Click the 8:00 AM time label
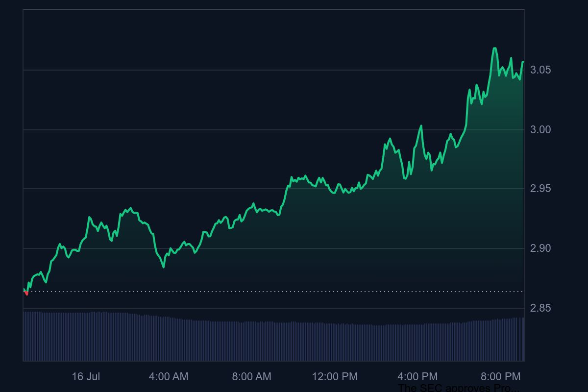 click(x=251, y=377)
